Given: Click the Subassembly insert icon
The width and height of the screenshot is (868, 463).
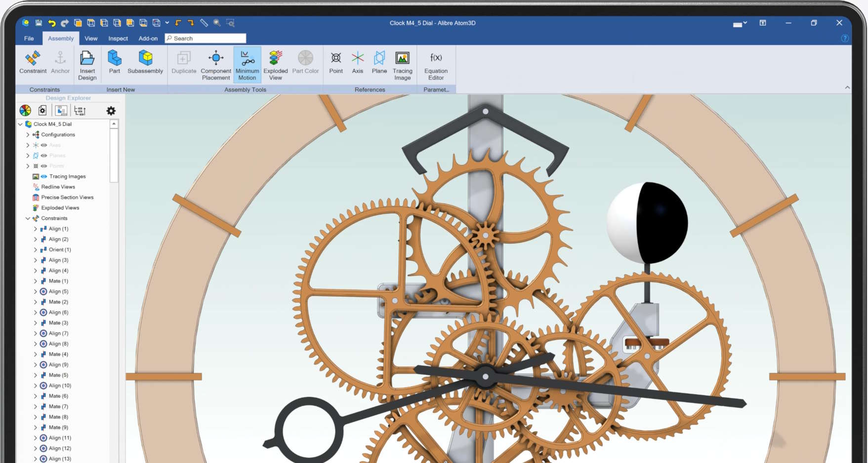Looking at the screenshot, I should coord(145,59).
